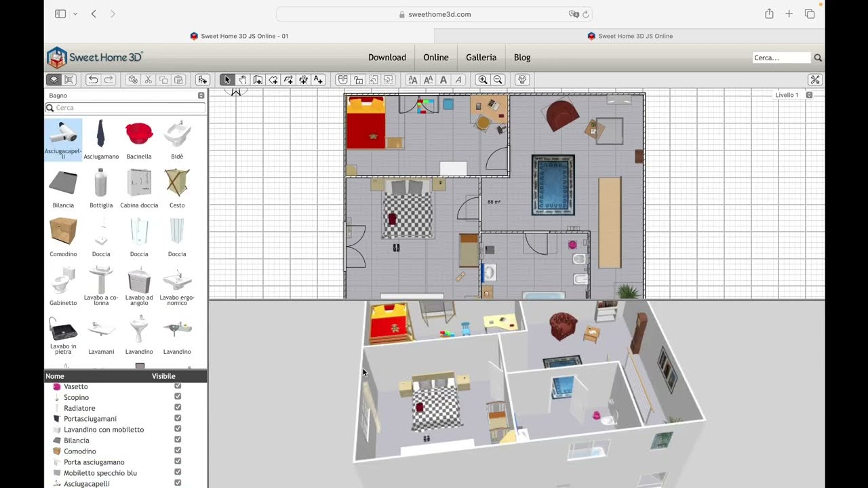The width and height of the screenshot is (868, 488).
Task: Open a new Safari tab with plus
Action: [x=789, y=14]
